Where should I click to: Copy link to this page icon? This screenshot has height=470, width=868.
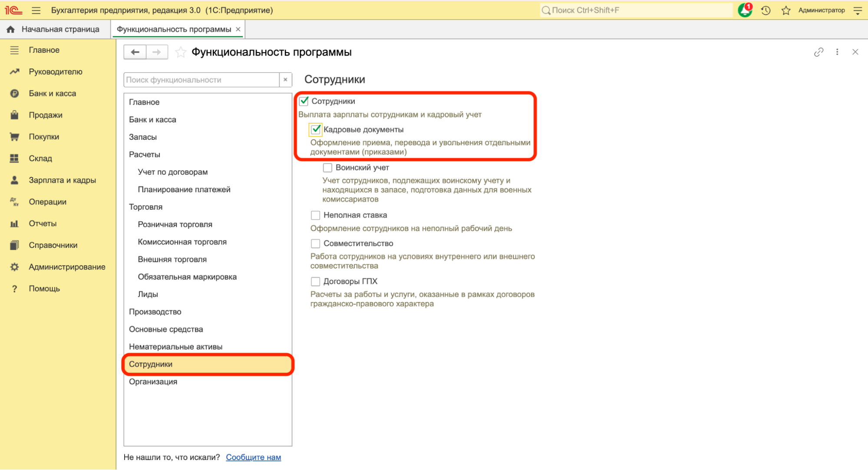818,52
